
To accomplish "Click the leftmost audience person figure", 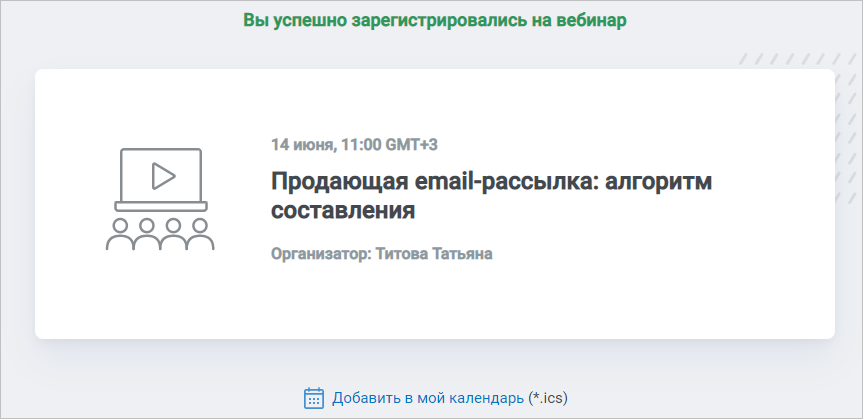I will (x=119, y=235).
